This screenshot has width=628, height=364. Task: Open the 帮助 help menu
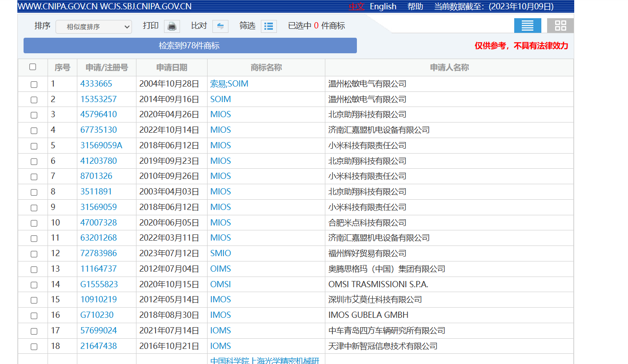point(415,6)
